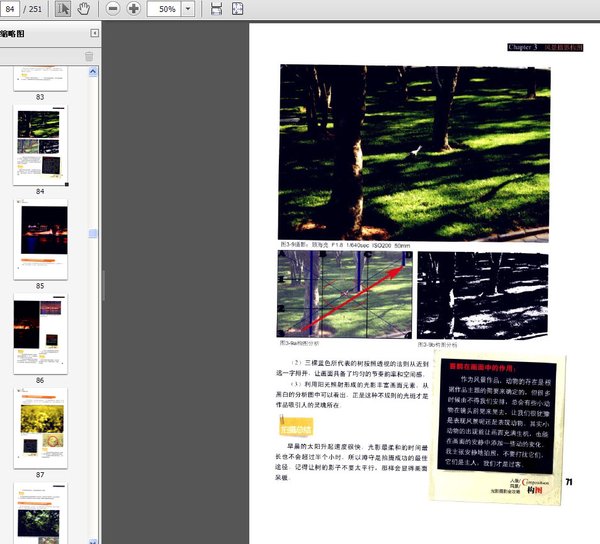Open page 87 thumbnail
This screenshot has width=600, height=544.
(x=40, y=424)
